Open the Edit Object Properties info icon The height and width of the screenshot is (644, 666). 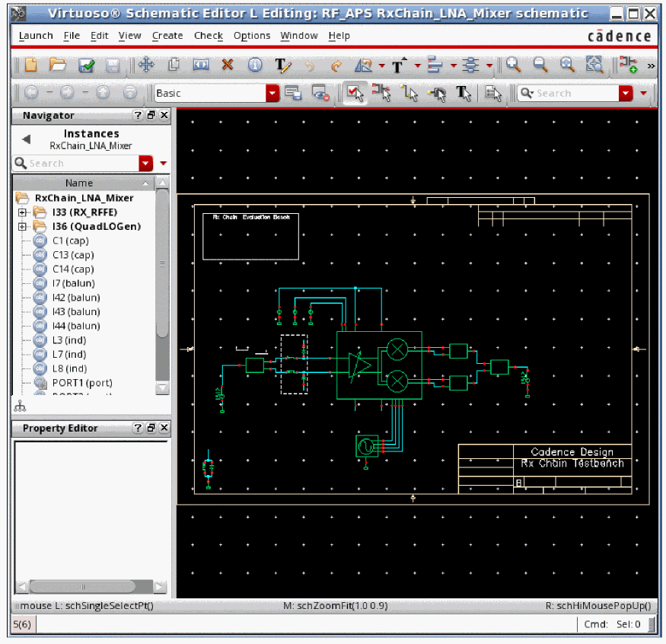255,65
